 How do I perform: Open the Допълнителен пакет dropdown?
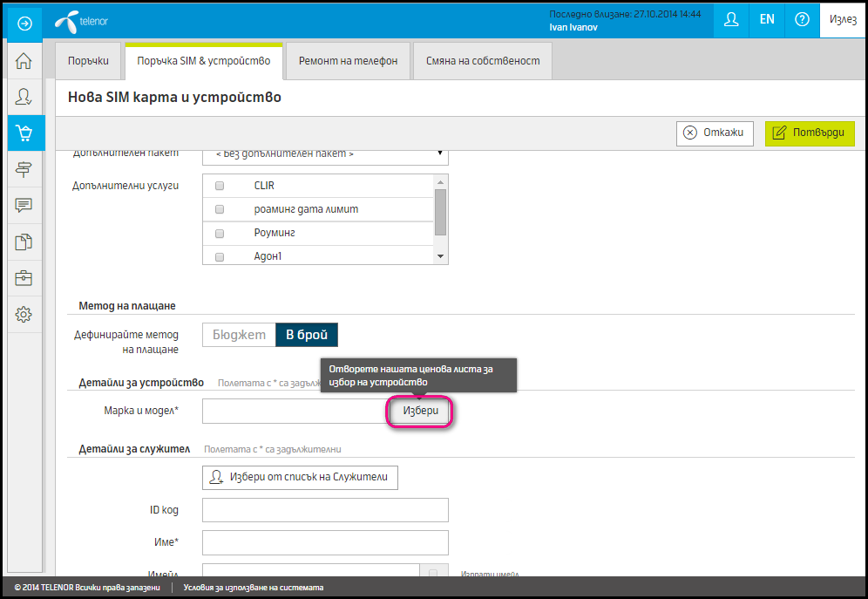pyautogui.click(x=326, y=157)
